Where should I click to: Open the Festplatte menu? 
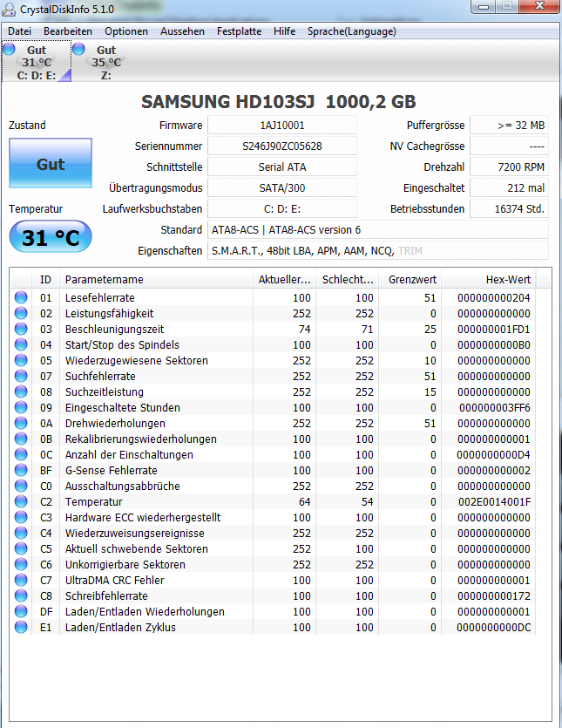pos(239,31)
